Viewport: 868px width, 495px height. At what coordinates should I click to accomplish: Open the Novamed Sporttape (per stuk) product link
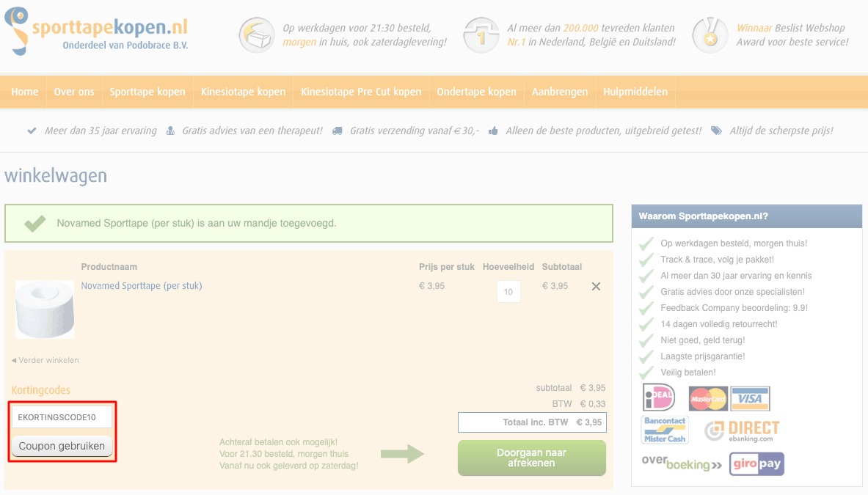coord(142,286)
